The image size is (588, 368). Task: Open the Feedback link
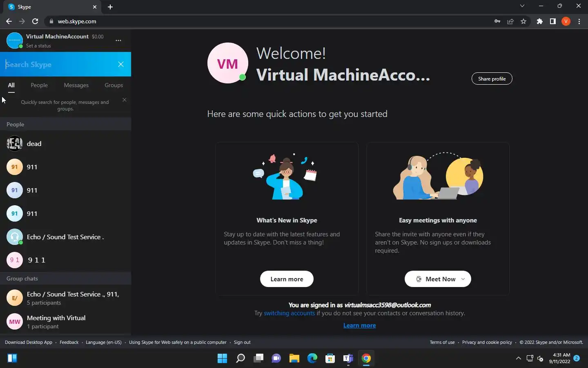(69, 342)
